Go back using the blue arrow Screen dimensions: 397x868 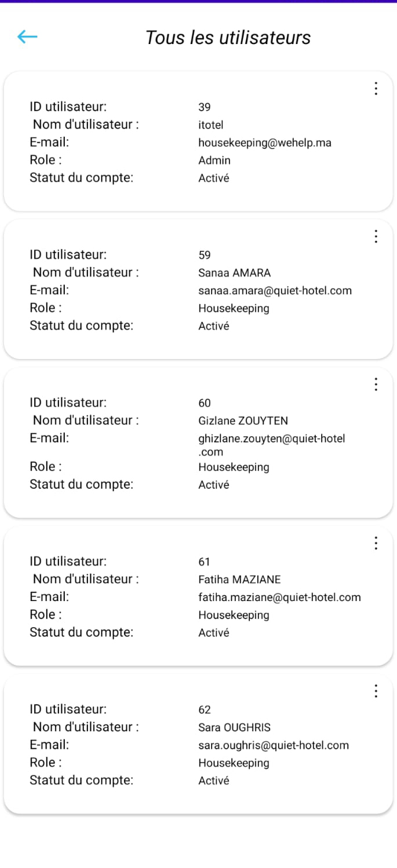click(x=27, y=37)
